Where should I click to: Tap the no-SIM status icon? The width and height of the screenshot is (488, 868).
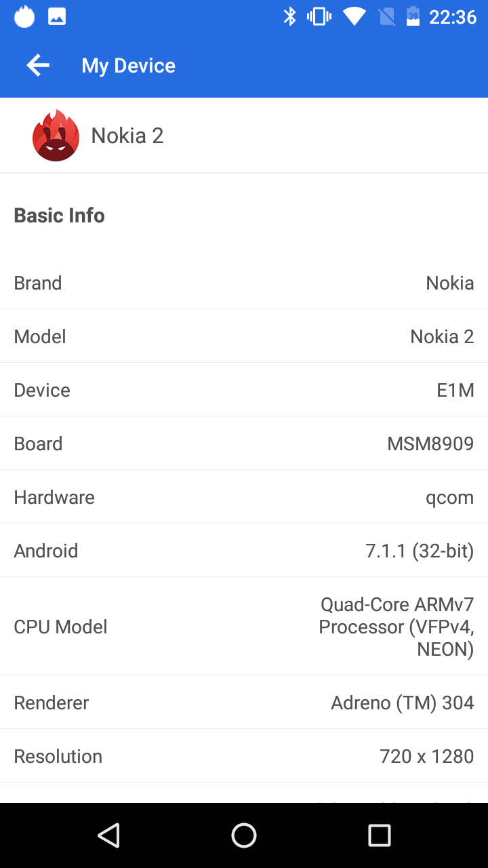pos(386,17)
